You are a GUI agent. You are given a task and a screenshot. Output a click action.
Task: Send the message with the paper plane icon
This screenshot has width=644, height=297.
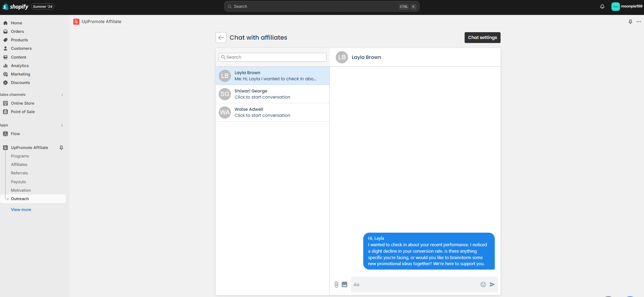(x=492, y=284)
